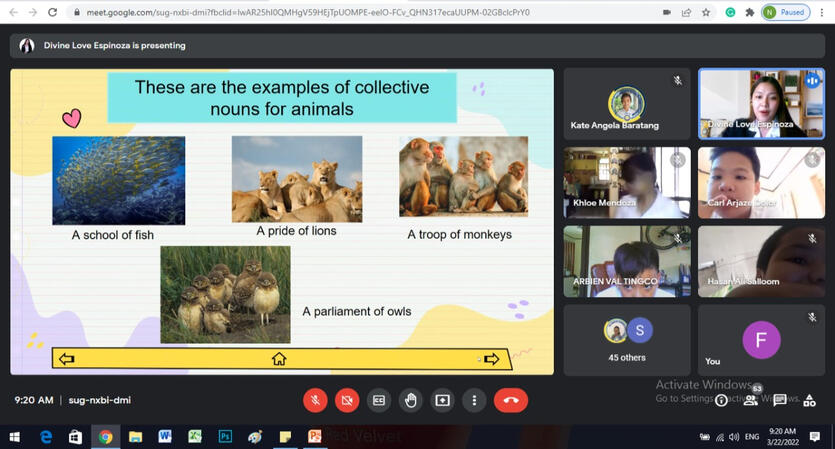
Task: Open the chat panel
Action: pyautogui.click(x=780, y=400)
